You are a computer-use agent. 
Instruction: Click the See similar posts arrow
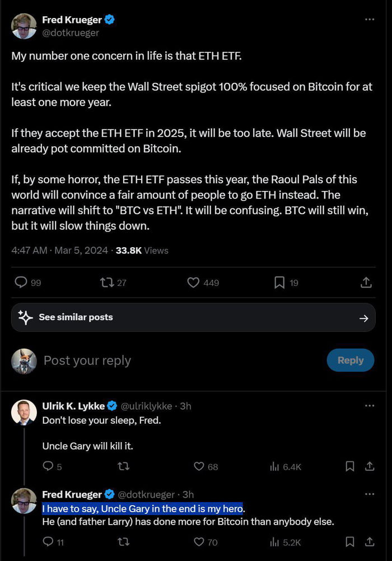pyautogui.click(x=365, y=317)
